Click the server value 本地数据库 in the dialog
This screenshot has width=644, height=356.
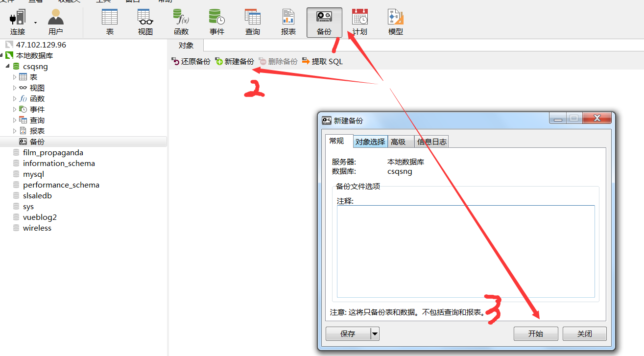pos(406,162)
